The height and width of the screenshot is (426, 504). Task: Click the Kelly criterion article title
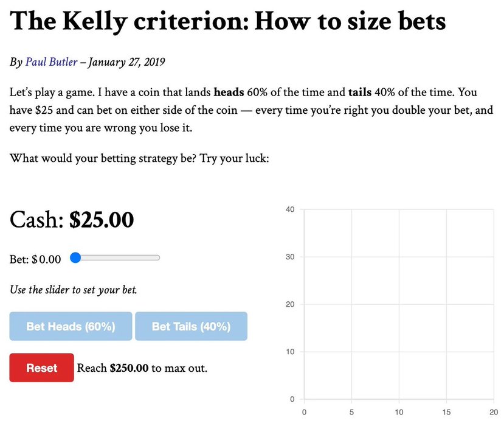coord(228,22)
